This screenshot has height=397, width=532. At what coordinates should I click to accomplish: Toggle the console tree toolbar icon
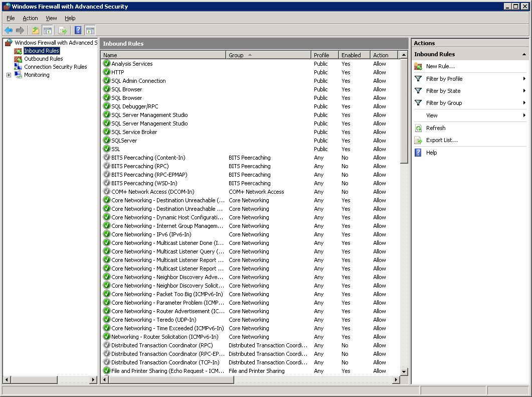[47, 30]
